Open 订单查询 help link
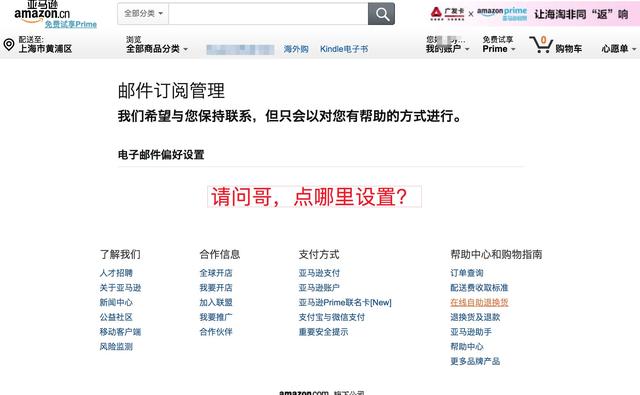Screen dimensions: 640x395 [x=467, y=273]
